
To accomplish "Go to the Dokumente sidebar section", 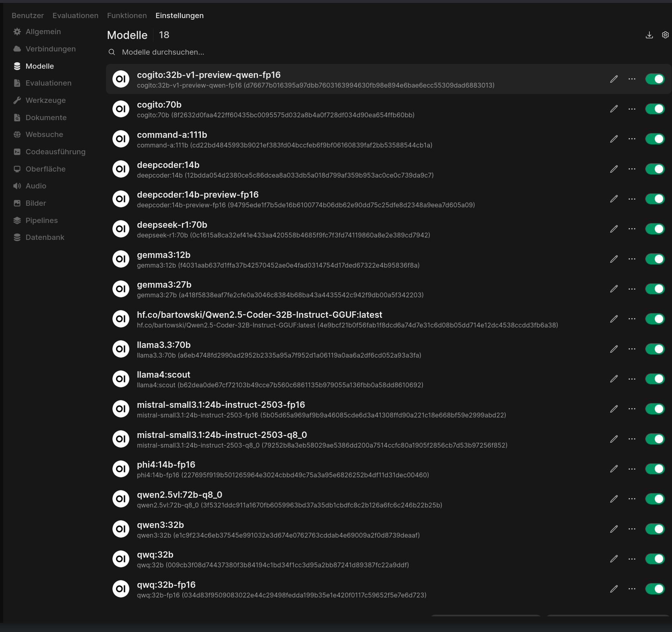I will click(x=40, y=118).
